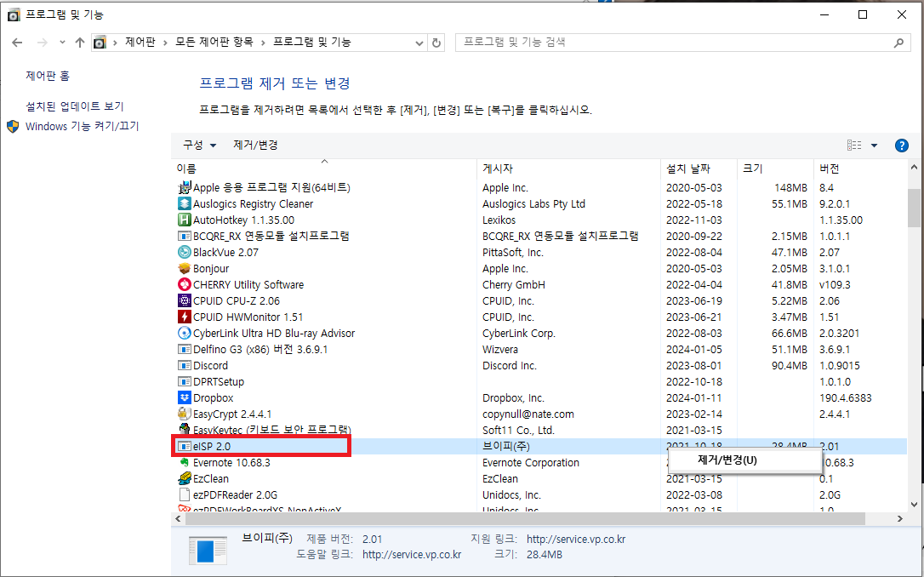Click Dropbox version 190.4.6383 cell
The width and height of the screenshot is (924, 577).
(845, 397)
